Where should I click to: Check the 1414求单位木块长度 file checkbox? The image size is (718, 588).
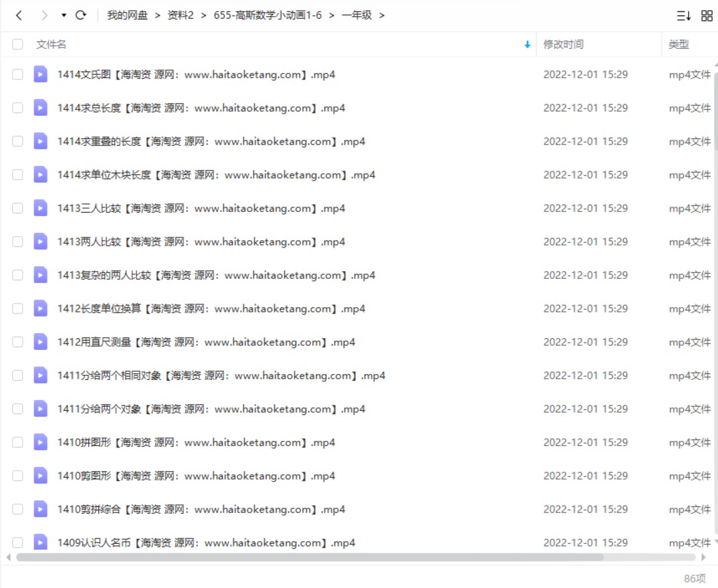[x=17, y=175]
